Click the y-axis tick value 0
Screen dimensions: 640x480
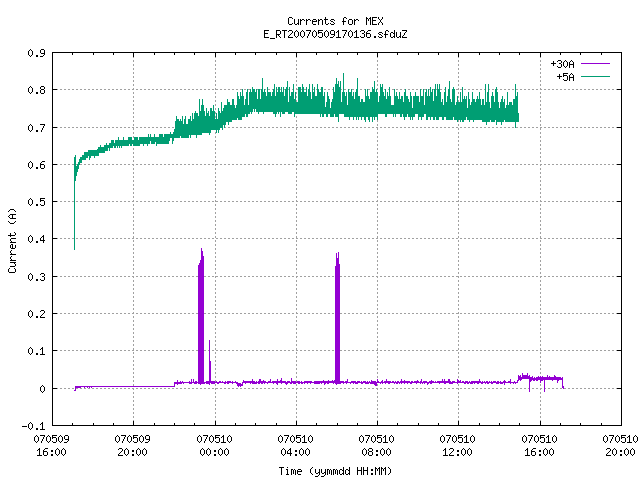[42, 389]
